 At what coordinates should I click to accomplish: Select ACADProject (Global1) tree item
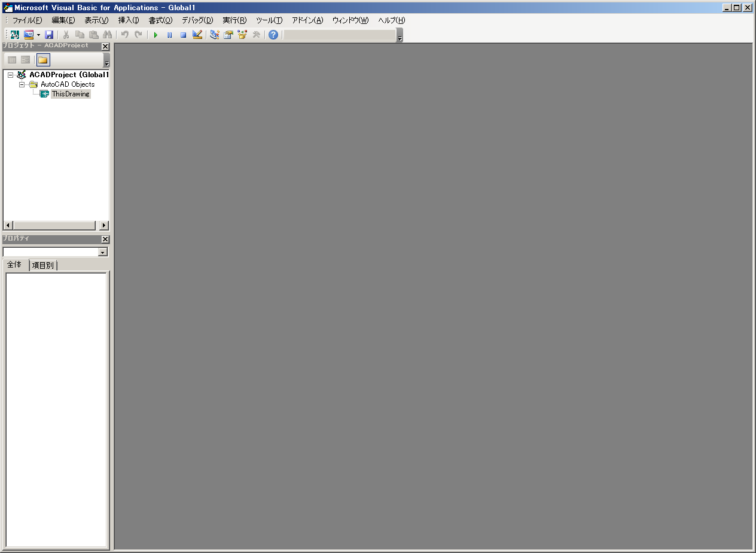point(69,75)
